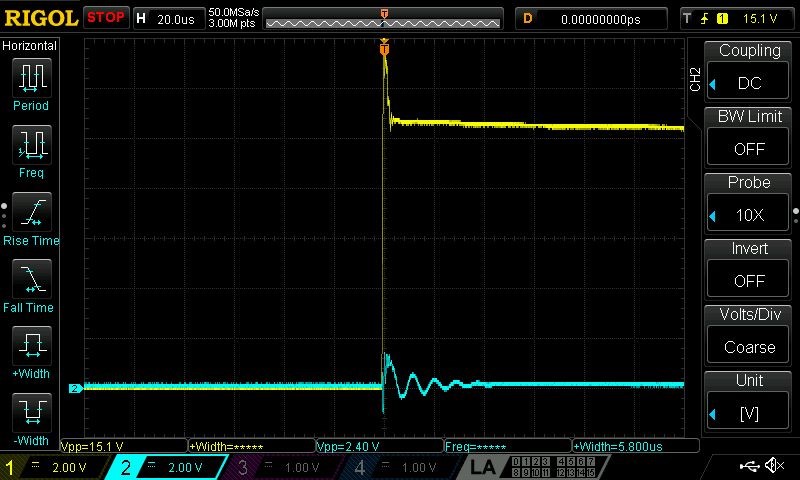Click the channel 2 ground level marker
Viewport: 800px width, 480px height.
click(75, 388)
